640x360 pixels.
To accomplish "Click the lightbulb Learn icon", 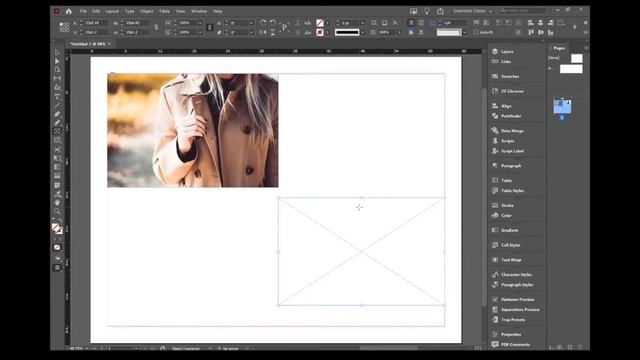I will coord(427,11).
